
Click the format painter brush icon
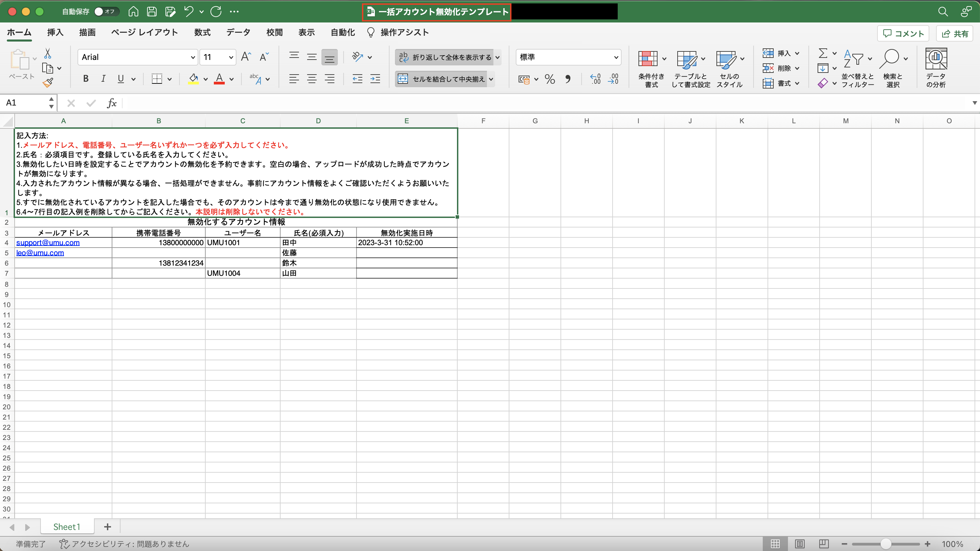pos(48,82)
